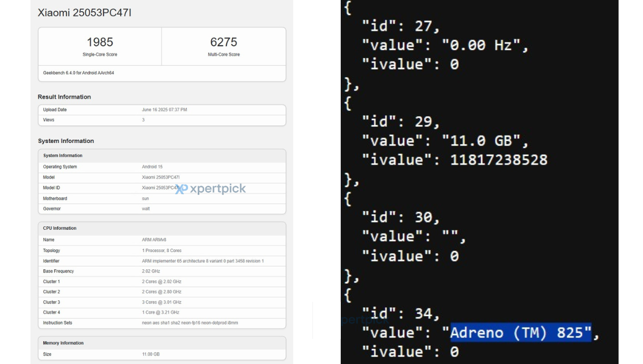This screenshot has height=364, width=643.
Task: Select the "Motherboard" row label
Action: coord(55,199)
